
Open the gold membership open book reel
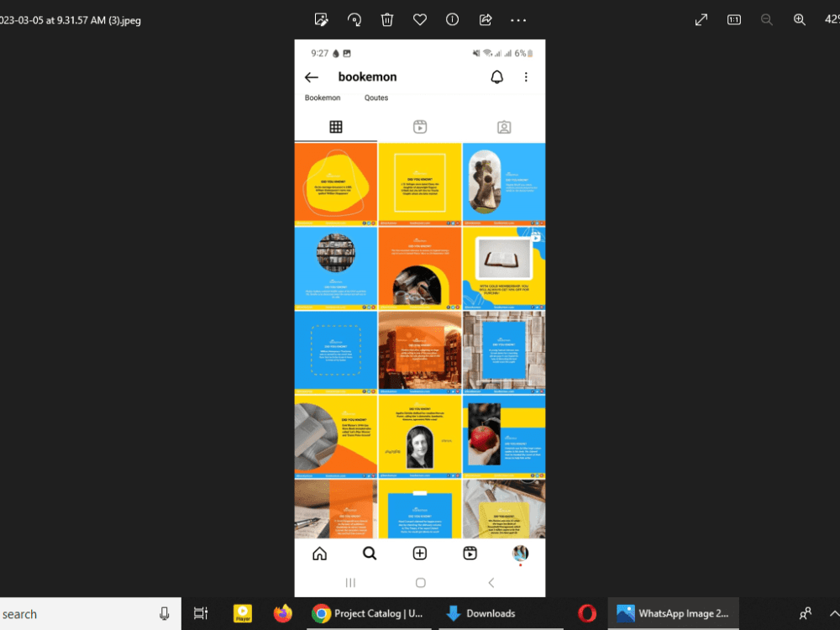point(504,269)
